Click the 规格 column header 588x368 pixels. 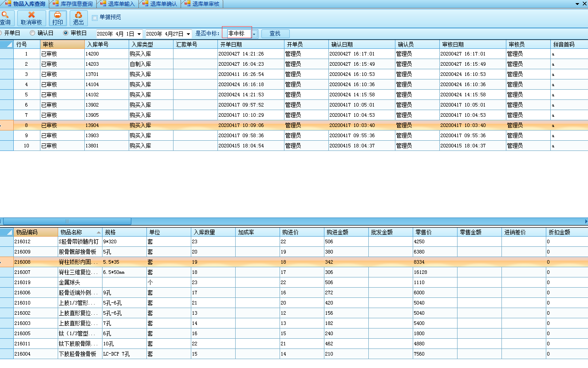click(x=124, y=232)
